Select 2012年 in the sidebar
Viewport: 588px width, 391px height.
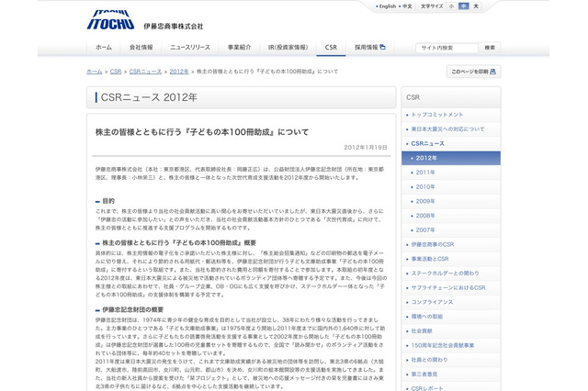click(x=451, y=158)
